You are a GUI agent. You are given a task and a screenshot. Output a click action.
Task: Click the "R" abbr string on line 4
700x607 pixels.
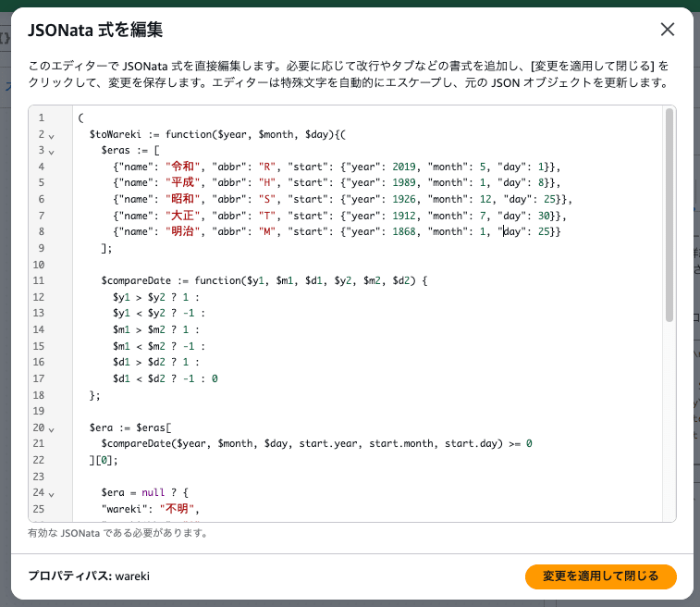[267, 167]
